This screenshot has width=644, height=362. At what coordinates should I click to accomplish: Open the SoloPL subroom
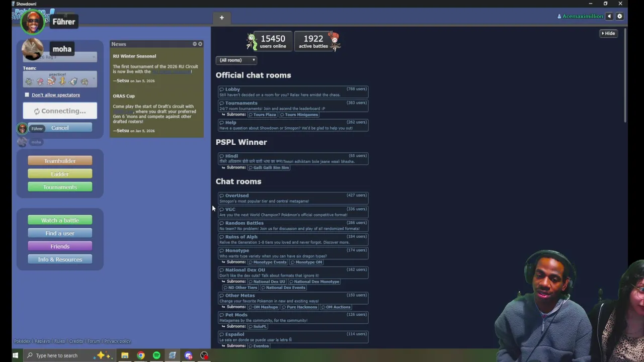[x=258, y=326]
